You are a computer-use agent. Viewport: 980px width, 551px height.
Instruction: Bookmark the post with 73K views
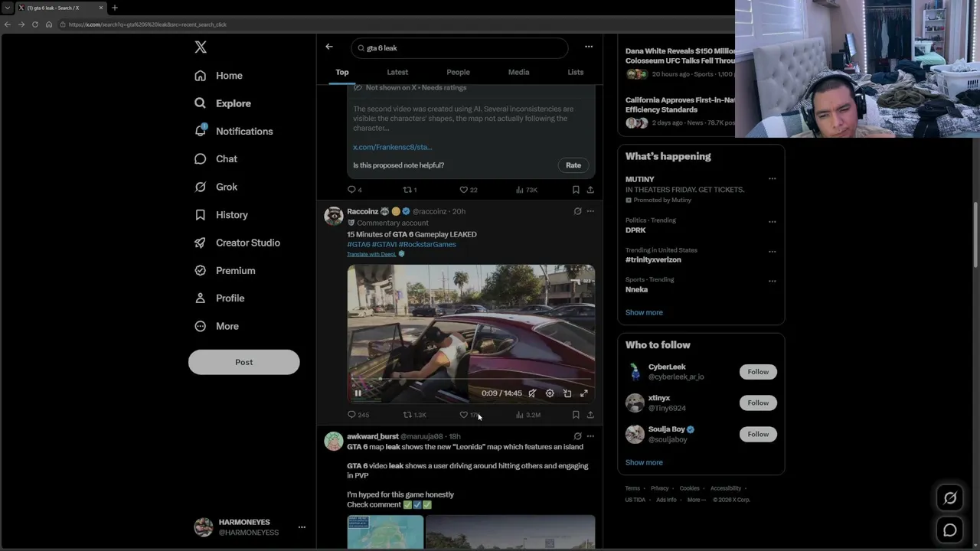(x=576, y=190)
